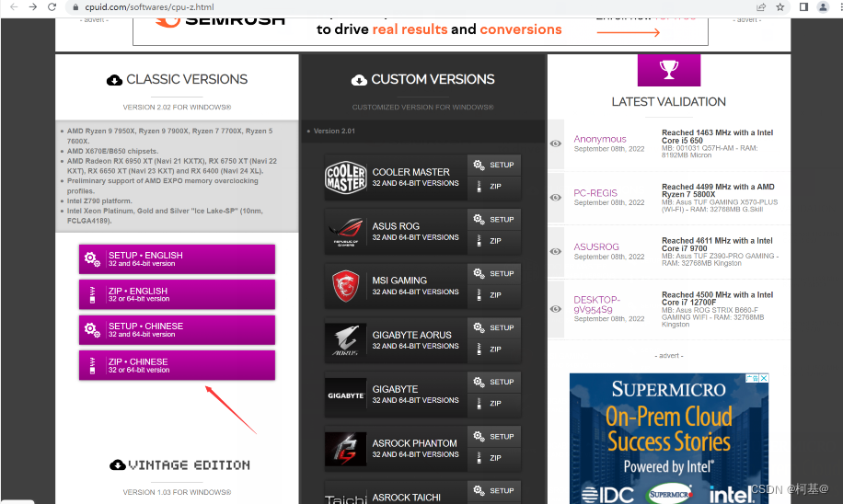Screen dimensions: 843x504
Task: Download GIGABYTE SETUP version
Action: click(x=494, y=382)
